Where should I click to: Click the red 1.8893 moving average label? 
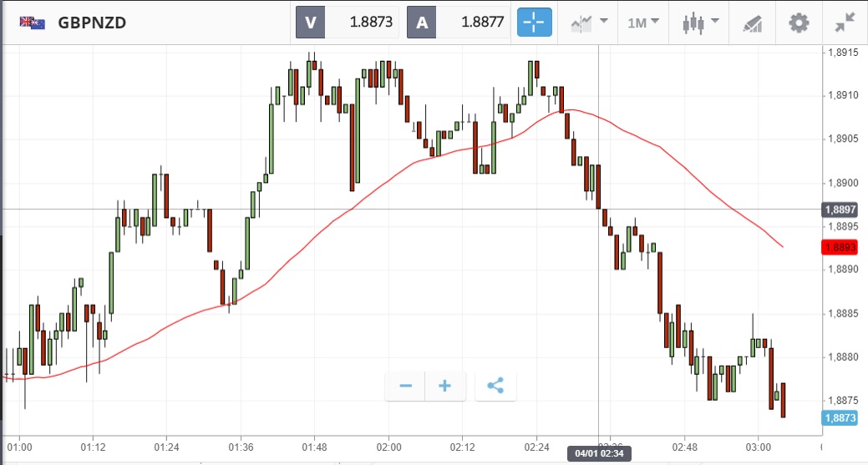pos(838,247)
